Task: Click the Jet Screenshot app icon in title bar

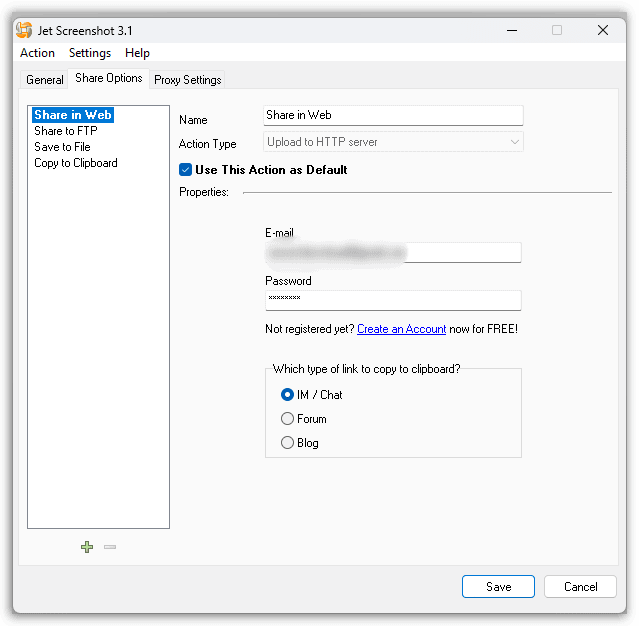Action: click(x=24, y=31)
